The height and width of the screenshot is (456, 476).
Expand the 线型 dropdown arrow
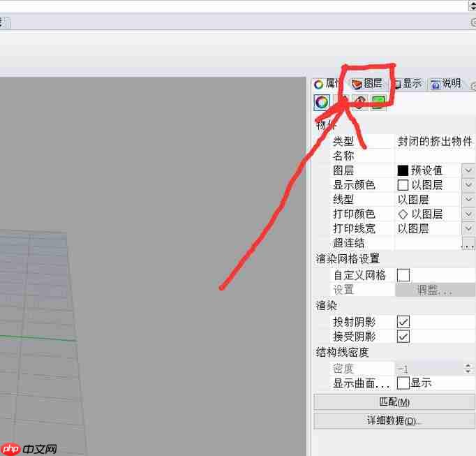click(468, 199)
